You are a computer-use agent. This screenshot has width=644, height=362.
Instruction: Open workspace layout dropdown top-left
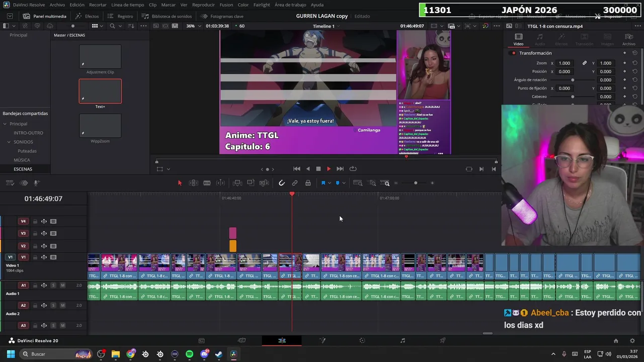tap(10, 16)
